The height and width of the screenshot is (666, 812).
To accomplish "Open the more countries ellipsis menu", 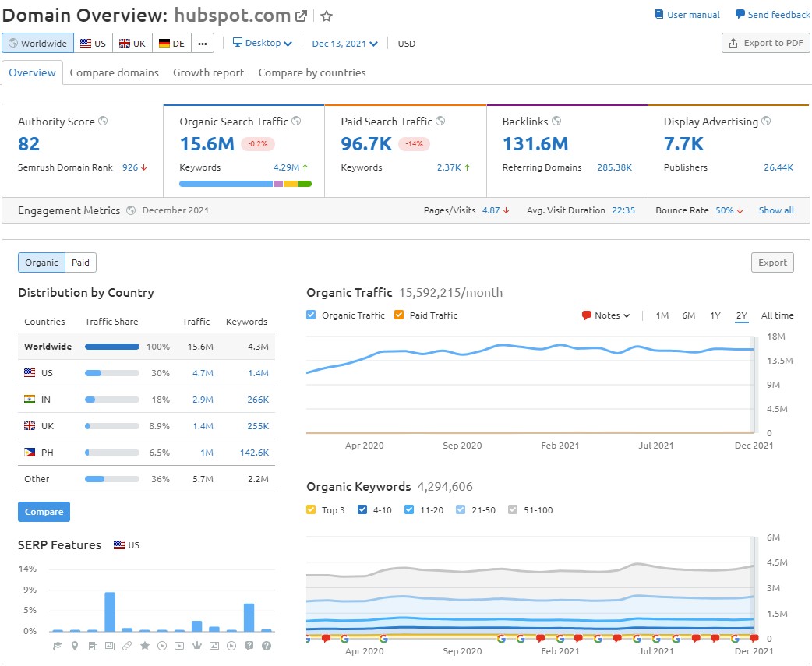I will (x=203, y=44).
